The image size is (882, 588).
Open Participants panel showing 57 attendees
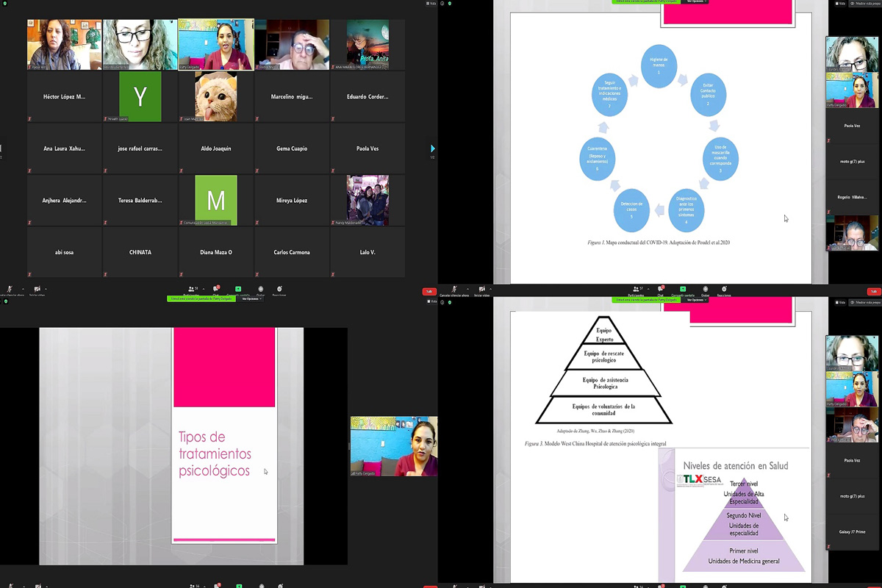(x=636, y=290)
